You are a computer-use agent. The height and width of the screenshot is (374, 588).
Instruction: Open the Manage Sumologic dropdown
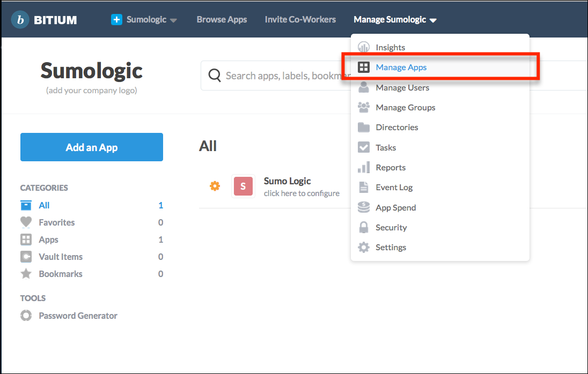tap(395, 19)
